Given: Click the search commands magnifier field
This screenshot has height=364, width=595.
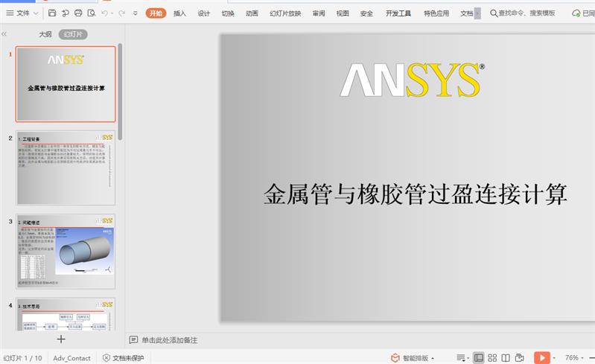Looking at the screenshot, I should 523,13.
